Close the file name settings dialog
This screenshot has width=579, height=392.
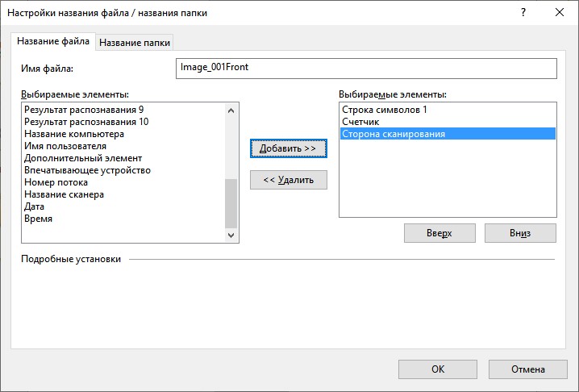[x=560, y=13]
